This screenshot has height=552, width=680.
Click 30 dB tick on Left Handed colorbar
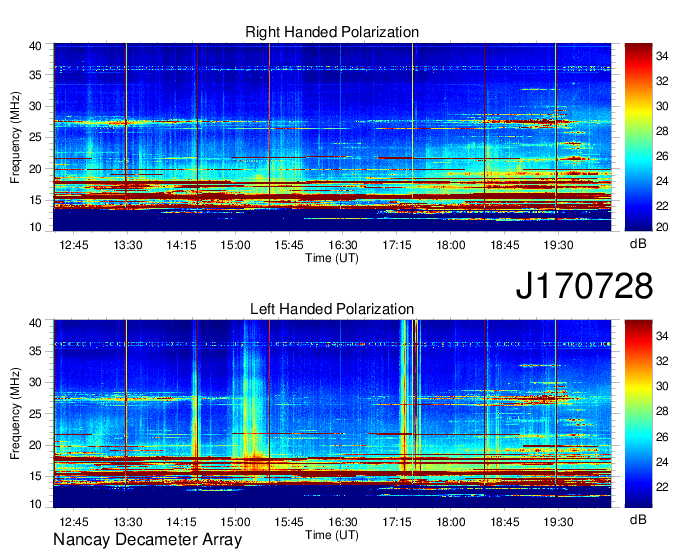pos(662,386)
